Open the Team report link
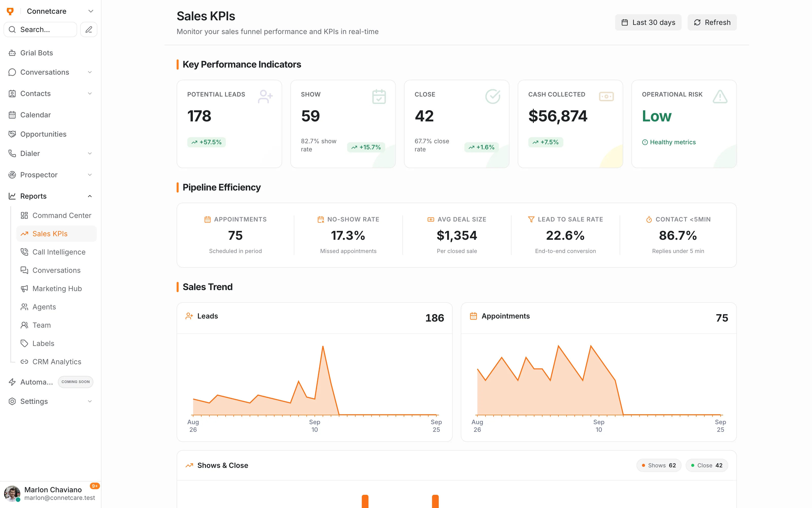The height and width of the screenshot is (508, 812). (x=56, y=325)
